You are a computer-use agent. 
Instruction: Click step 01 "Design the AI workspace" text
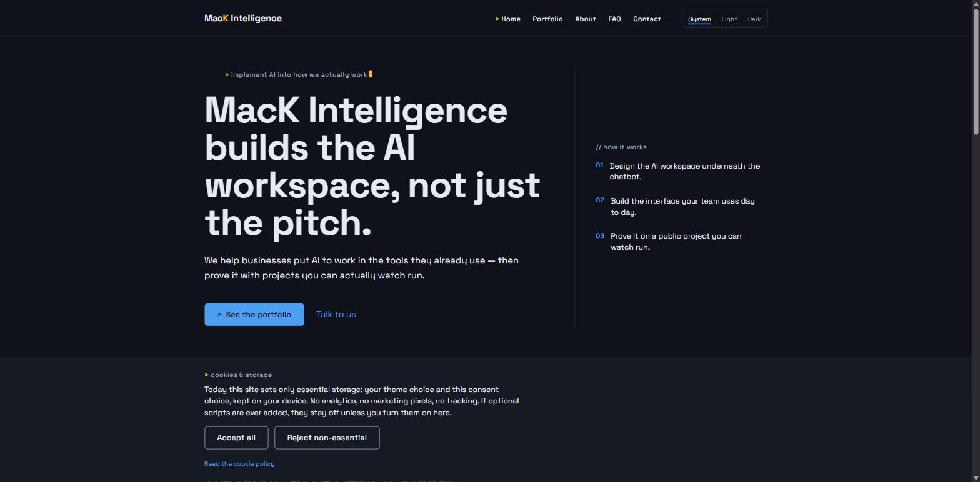point(685,171)
